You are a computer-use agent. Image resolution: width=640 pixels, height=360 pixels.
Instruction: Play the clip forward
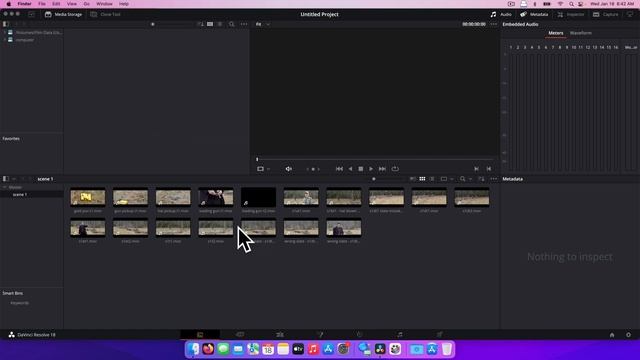click(x=371, y=169)
